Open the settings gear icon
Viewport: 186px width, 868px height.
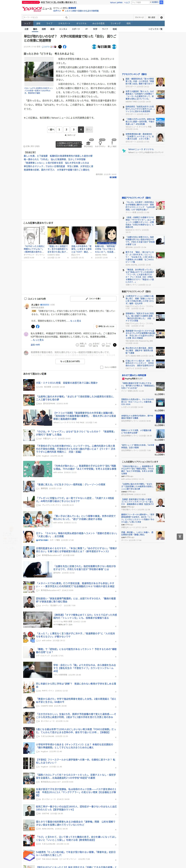pos(161,18)
